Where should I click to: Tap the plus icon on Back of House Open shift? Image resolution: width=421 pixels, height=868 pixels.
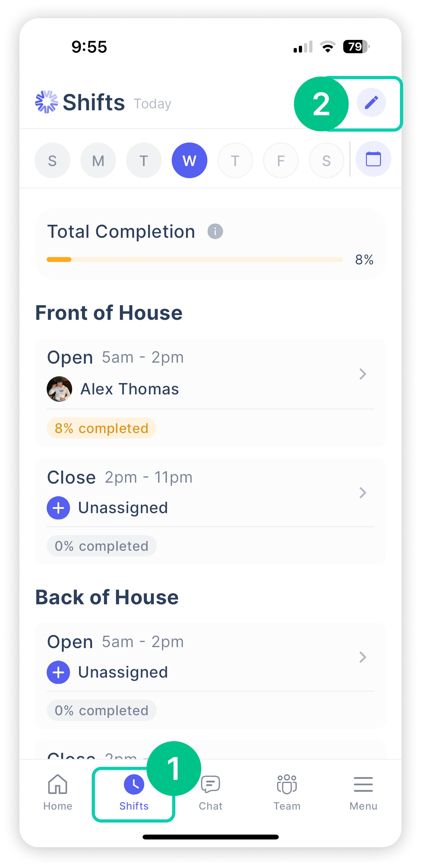(x=58, y=672)
